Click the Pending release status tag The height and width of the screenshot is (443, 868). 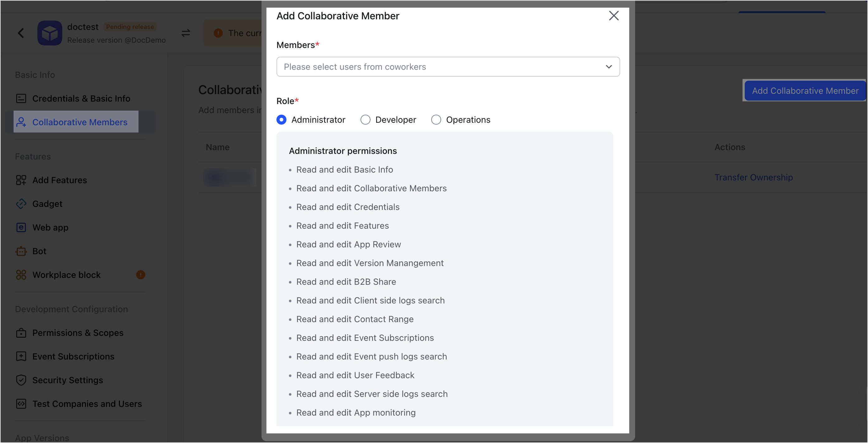130,26
